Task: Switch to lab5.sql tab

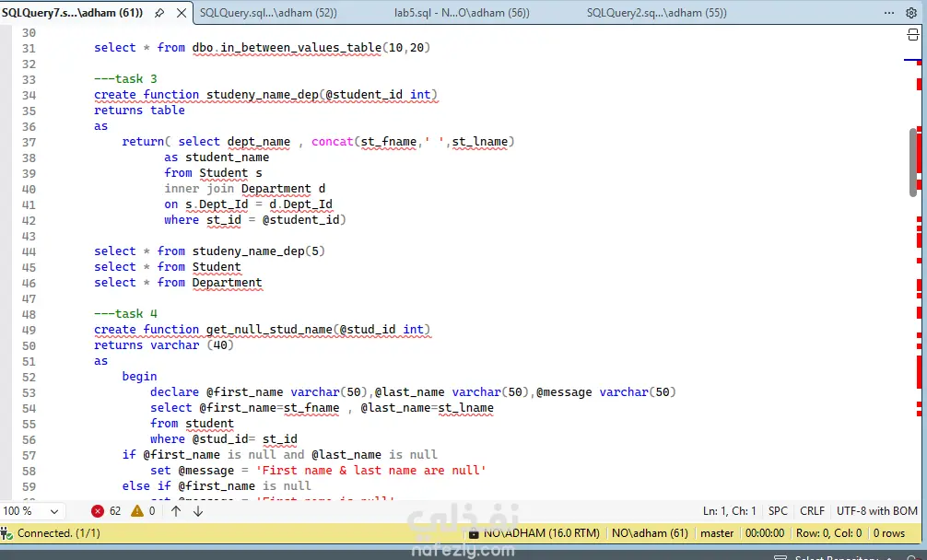Action: click(462, 12)
